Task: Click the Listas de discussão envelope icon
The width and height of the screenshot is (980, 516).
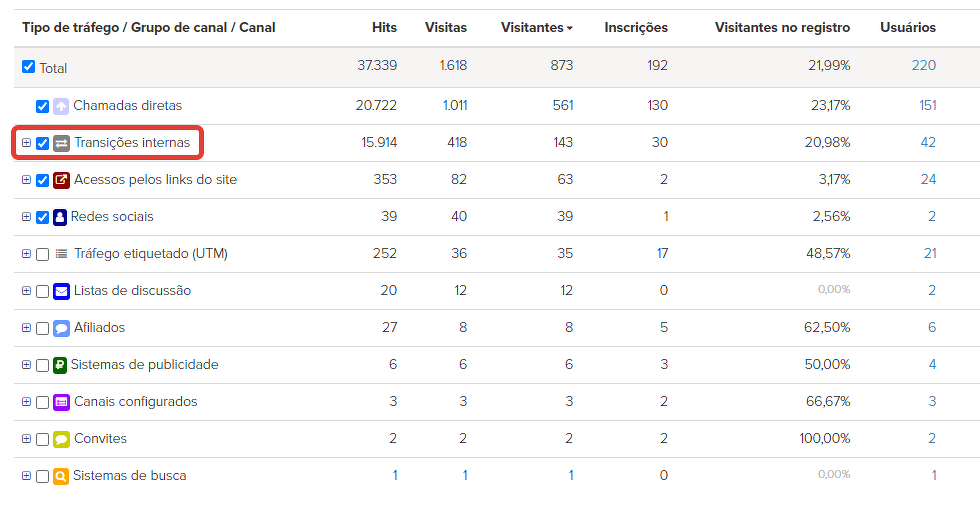Action: pyautogui.click(x=61, y=291)
